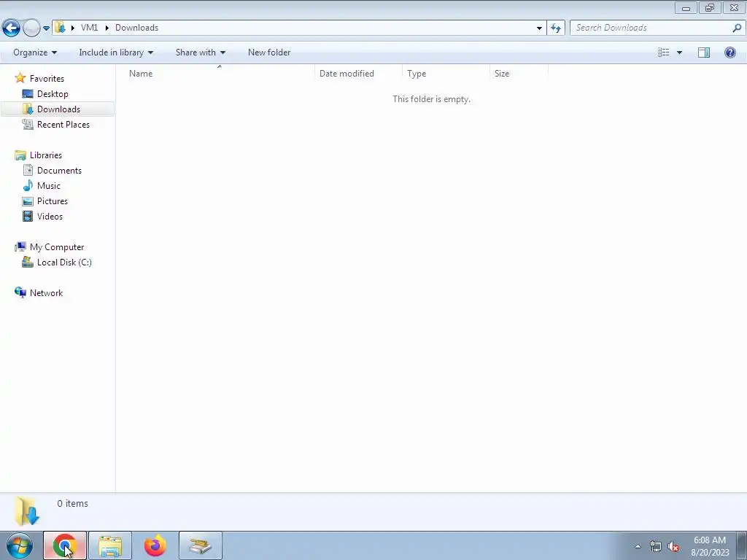Launch Google Chrome from taskbar
The width and height of the screenshot is (747, 560).
65,545
